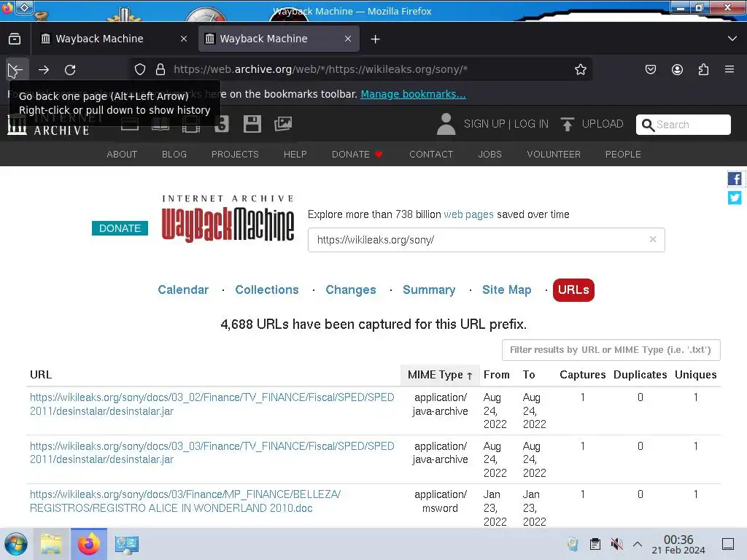Open the Firefox View icon at tab bar start
The width and height of the screenshot is (747, 560).
(x=15, y=39)
